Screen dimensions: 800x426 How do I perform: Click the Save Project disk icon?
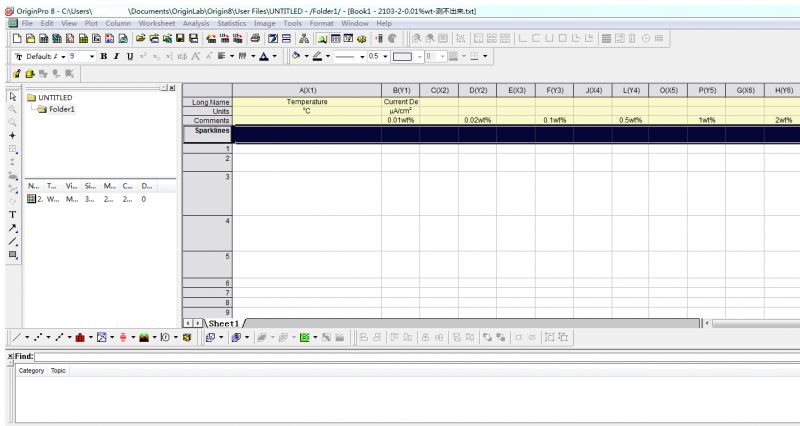click(180, 39)
